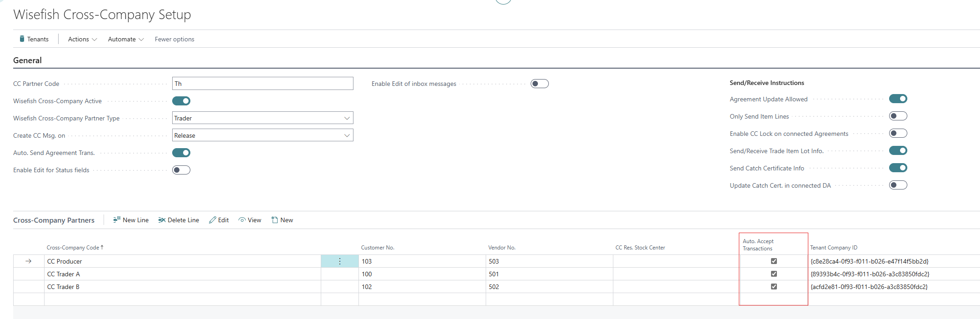Click customer number 102
Screen dimensions: 980x319
tap(422, 287)
